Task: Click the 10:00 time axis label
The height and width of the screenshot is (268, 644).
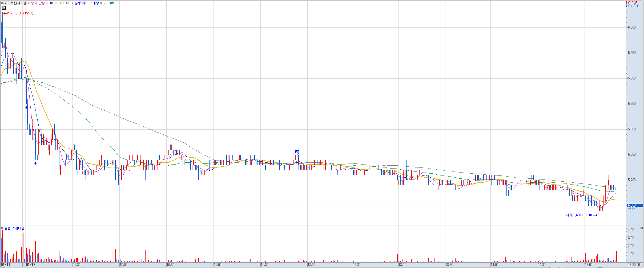Action: pyautogui.click(x=123, y=265)
